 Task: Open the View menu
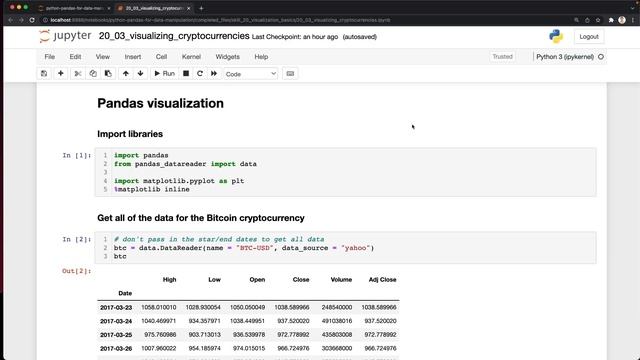(x=102, y=57)
